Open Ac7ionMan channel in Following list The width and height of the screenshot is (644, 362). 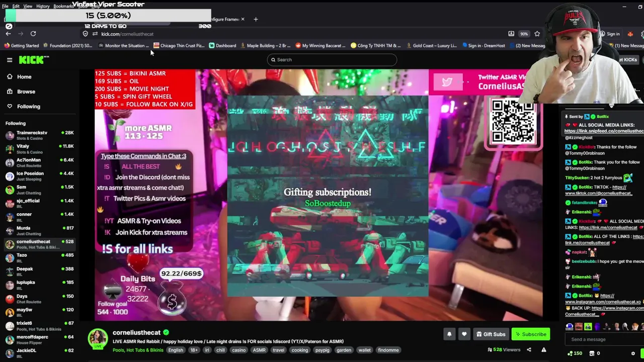(39, 162)
